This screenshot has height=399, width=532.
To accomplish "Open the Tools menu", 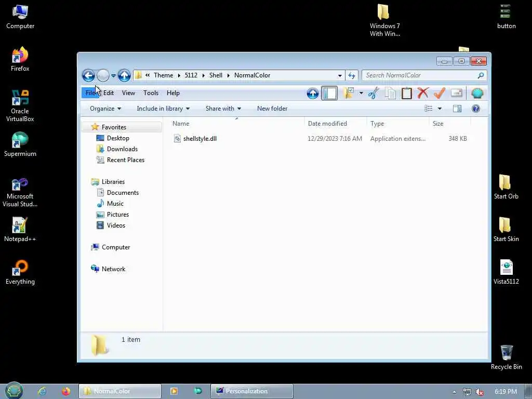I will (x=151, y=93).
